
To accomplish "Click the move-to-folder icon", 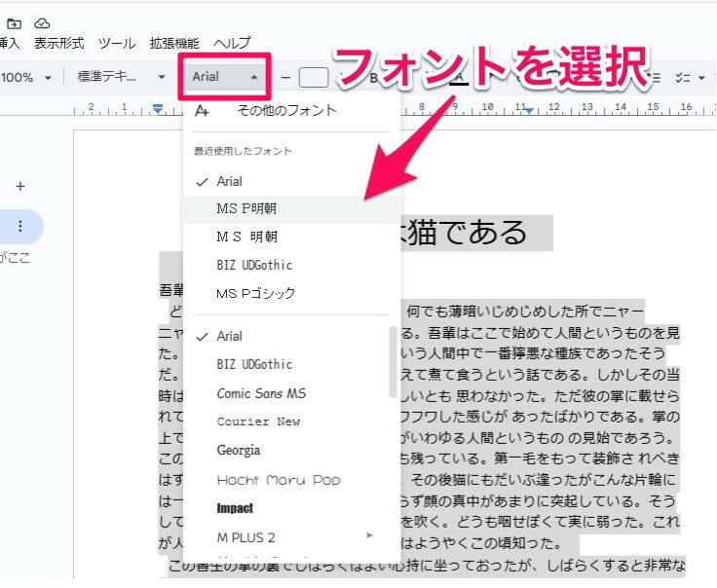I will [x=14, y=23].
